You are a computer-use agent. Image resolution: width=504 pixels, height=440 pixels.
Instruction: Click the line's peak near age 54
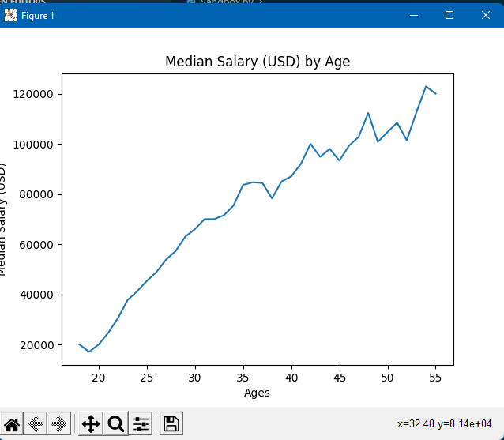tap(426, 86)
